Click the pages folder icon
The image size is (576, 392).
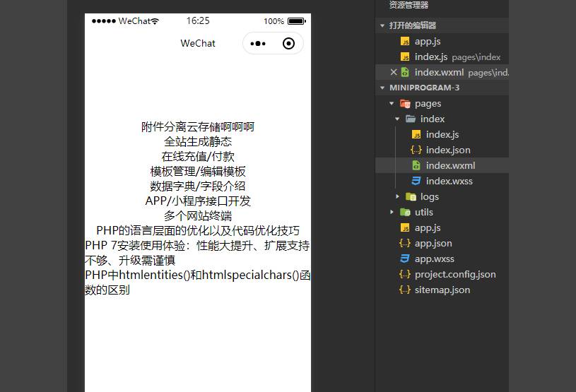405,104
